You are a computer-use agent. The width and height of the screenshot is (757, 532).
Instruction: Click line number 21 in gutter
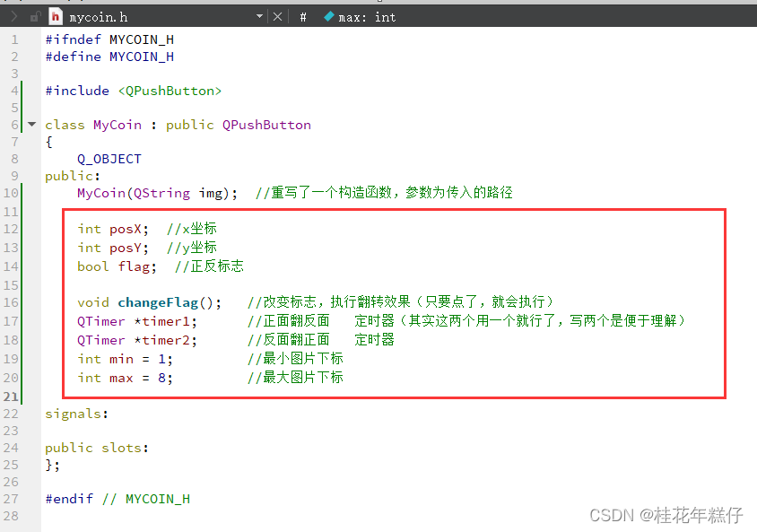[11, 397]
